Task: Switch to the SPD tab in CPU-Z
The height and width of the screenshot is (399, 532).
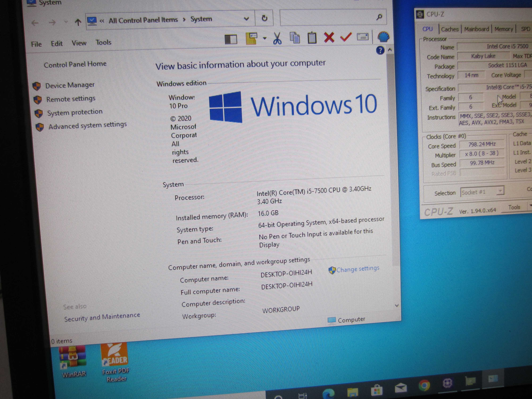Action: [x=525, y=29]
